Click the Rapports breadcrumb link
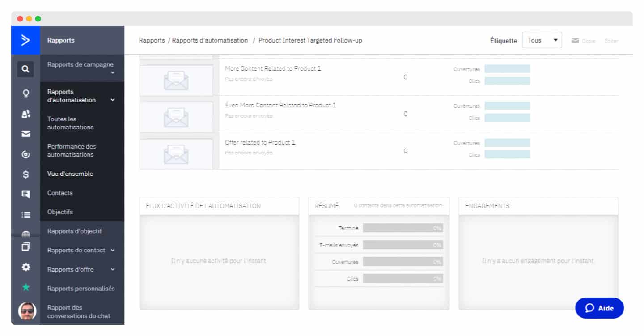 click(152, 40)
